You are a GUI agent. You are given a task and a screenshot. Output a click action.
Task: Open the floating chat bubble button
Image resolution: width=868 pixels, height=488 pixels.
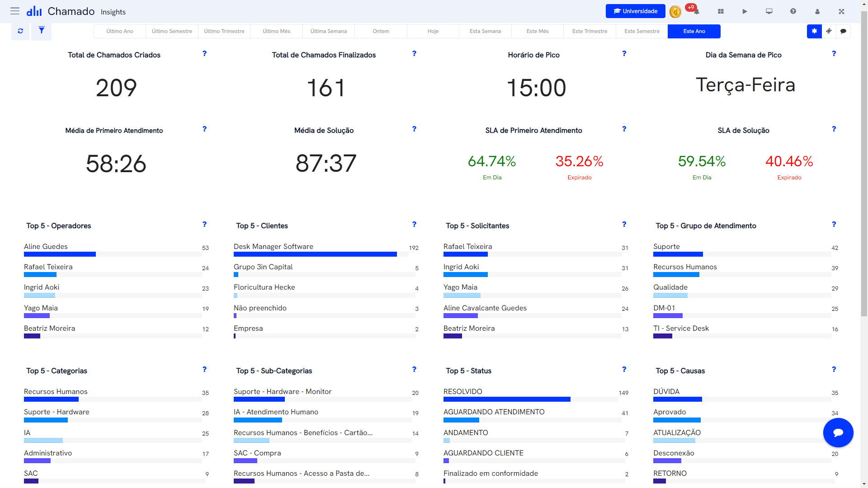click(x=838, y=432)
